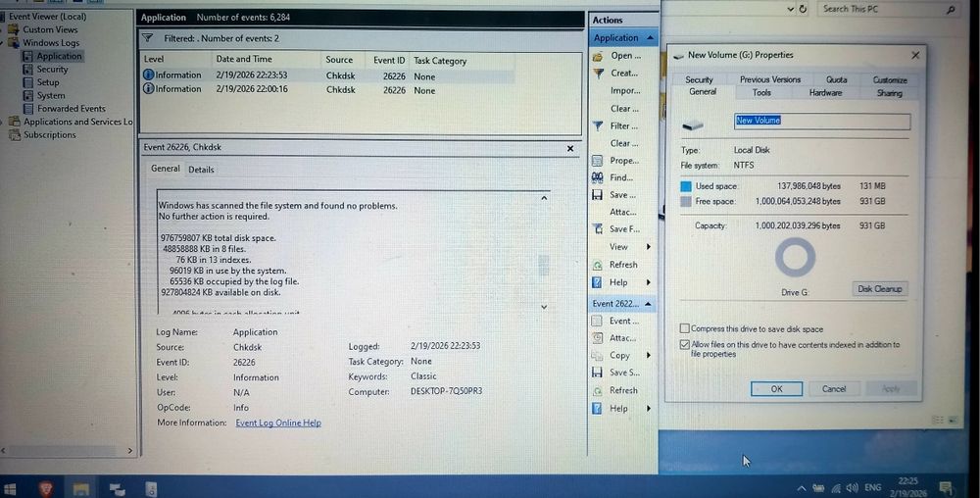Uncheck Allow files to have contents indexed
Viewport: 980px width, 498px height.
(684, 344)
